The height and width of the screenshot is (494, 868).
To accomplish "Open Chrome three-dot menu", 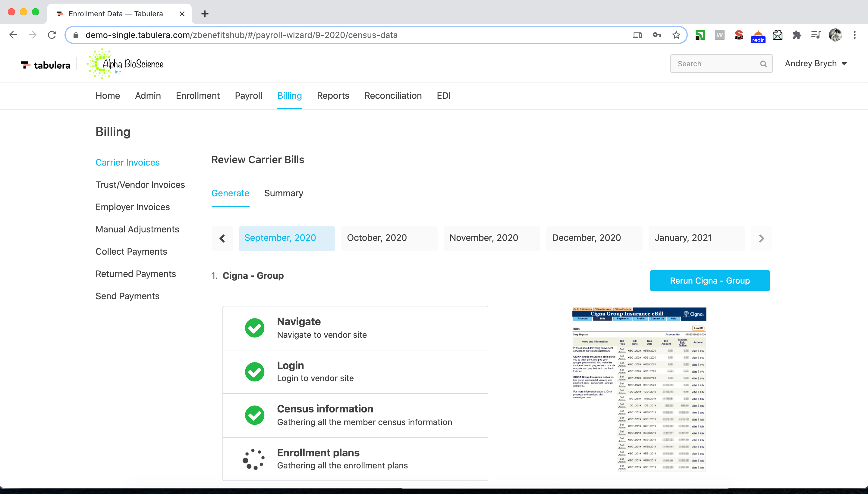I will (855, 35).
